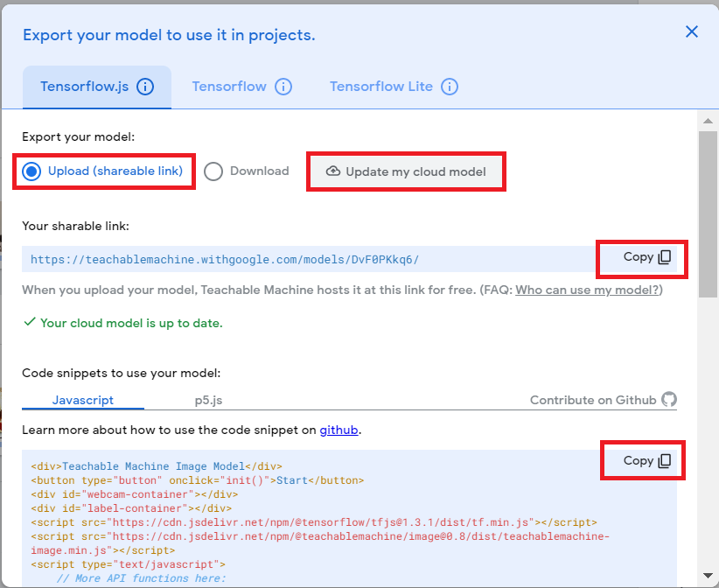Select the p5.js code snippet tab
This screenshot has height=588, width=719.
pos(209,400)
